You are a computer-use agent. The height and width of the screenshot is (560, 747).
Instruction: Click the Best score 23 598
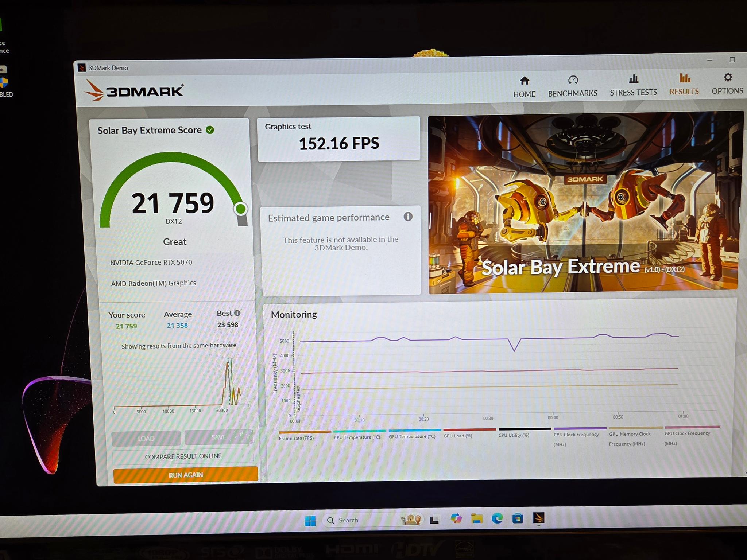coord(228,324)
